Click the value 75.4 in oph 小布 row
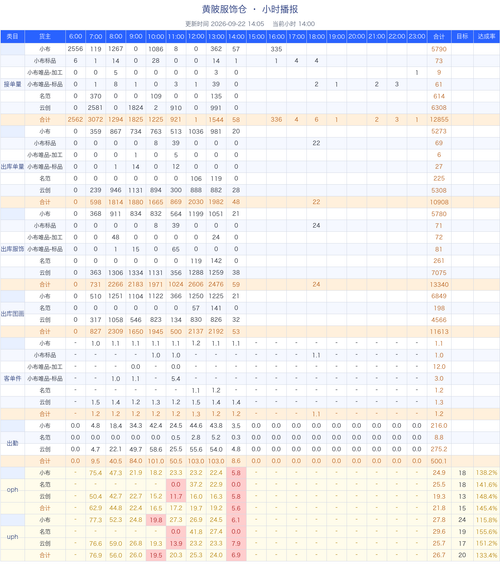 tap(95, 473)
